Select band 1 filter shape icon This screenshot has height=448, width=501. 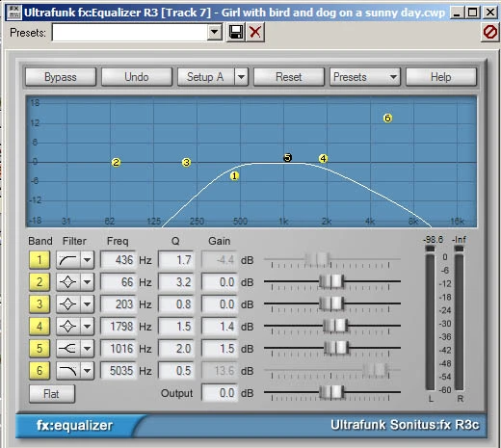(x=68, y=260)
